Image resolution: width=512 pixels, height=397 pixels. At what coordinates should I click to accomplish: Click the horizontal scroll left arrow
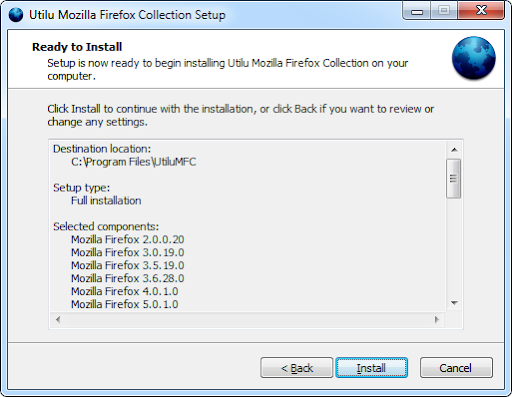tap(58, 319)
